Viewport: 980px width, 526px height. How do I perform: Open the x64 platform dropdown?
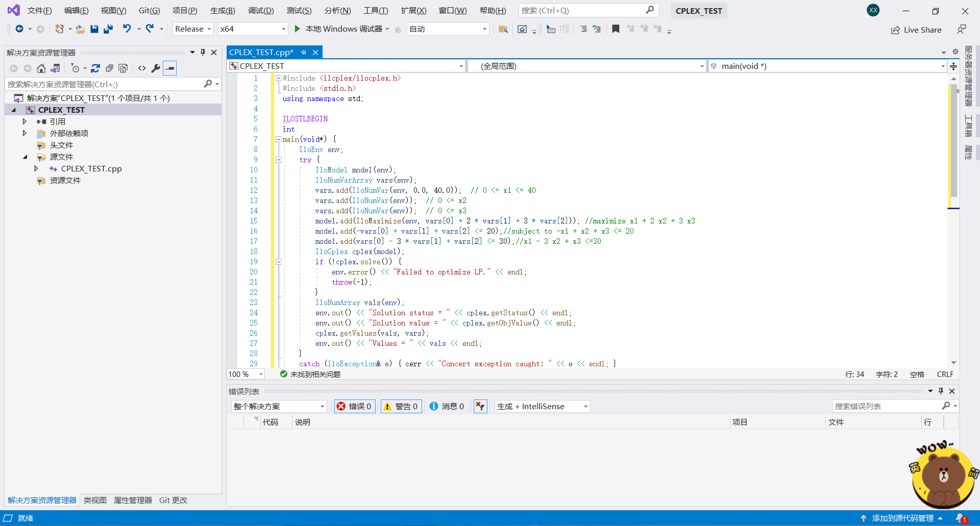(x=252, y=29)
